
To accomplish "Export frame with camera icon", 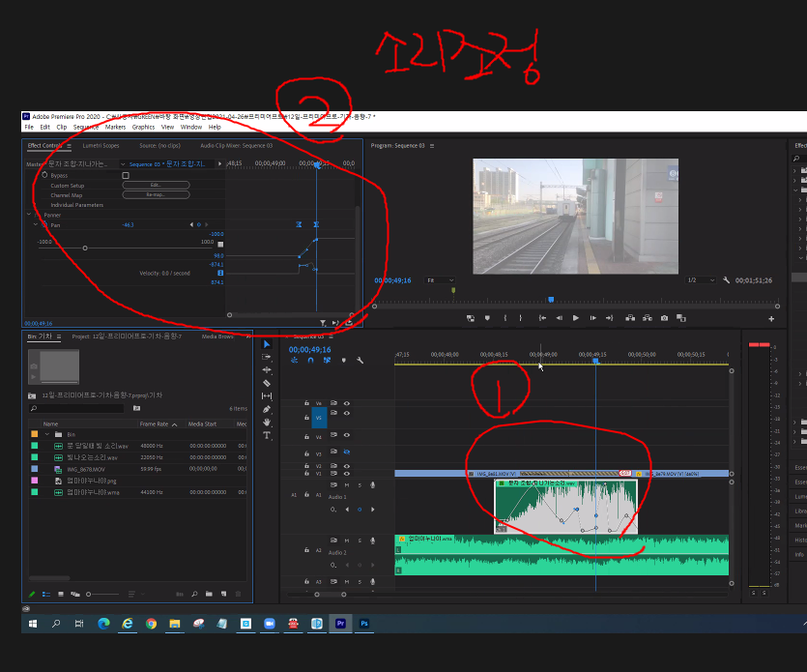I will tap(664, 318).
